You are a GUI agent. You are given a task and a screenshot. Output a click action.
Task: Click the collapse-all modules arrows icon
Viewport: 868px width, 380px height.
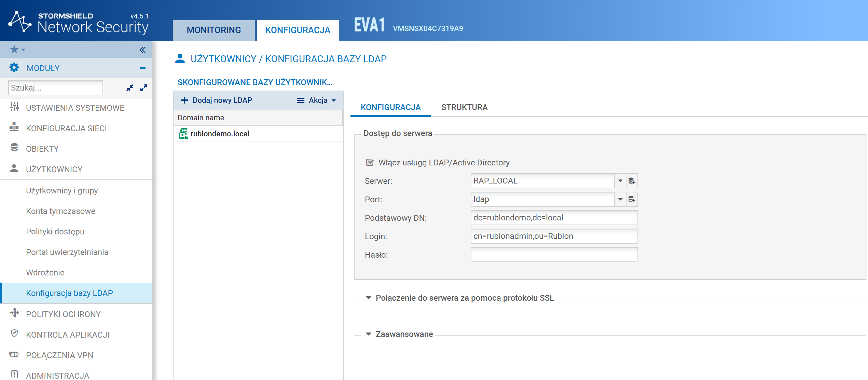(130, 88)
